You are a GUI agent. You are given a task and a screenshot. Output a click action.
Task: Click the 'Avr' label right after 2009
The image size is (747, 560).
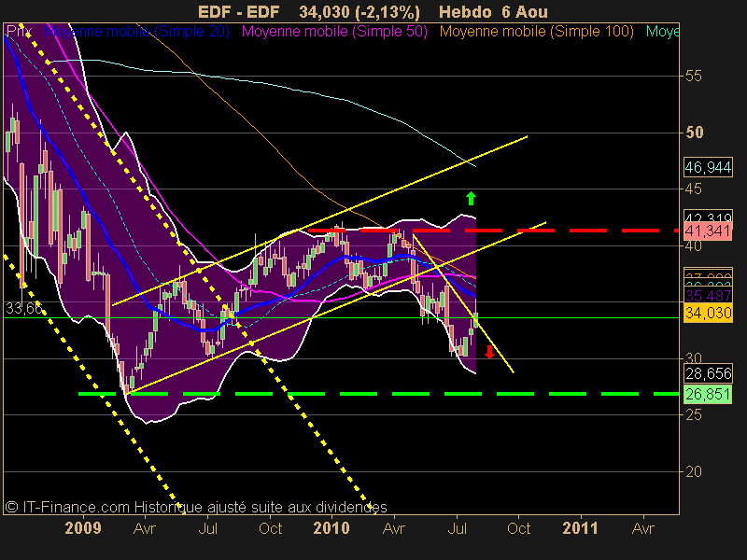tap(145, 528)
